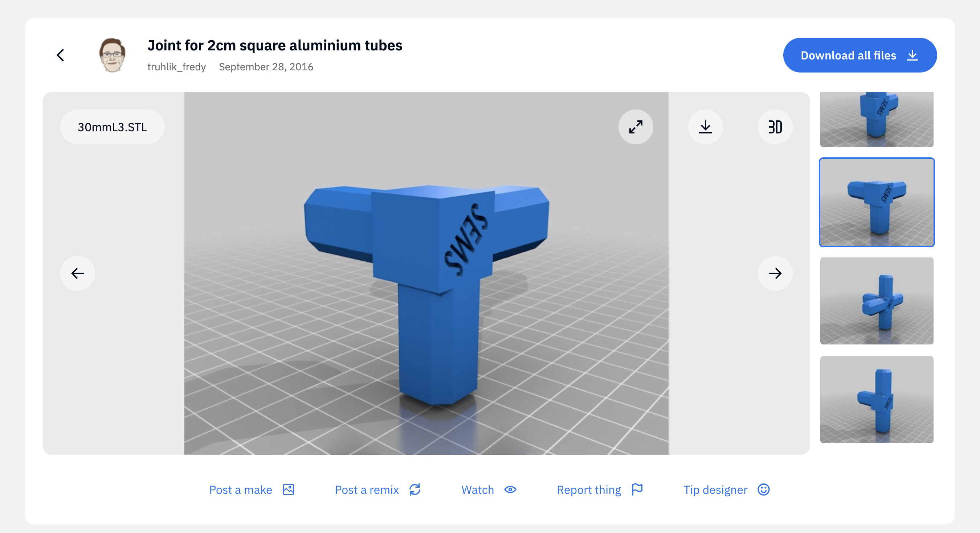Switch to 3D viewer mode
Image resolution: width=980 pixels, height=533 pixels.
point(775,127)
